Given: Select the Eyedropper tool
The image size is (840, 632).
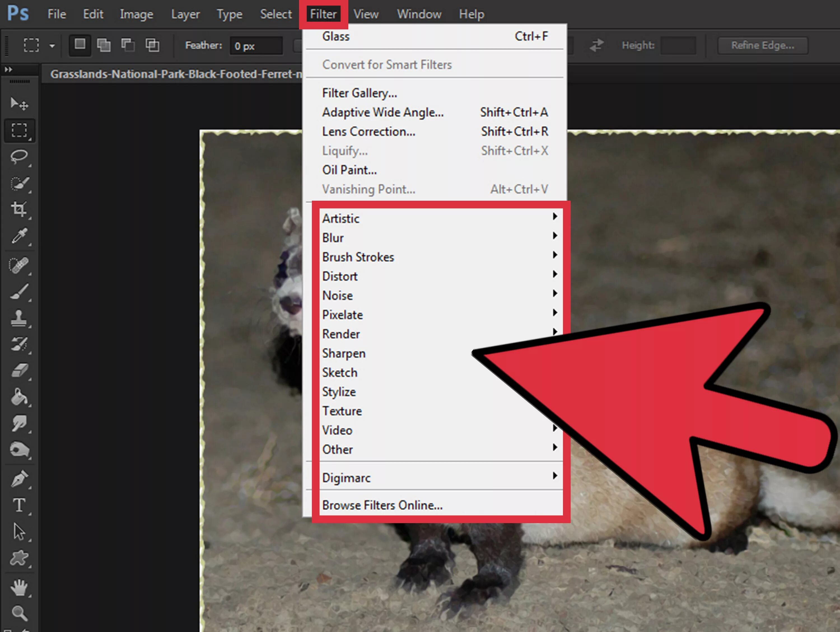Looking at the screenshot, I should click(x=19, y=236).
